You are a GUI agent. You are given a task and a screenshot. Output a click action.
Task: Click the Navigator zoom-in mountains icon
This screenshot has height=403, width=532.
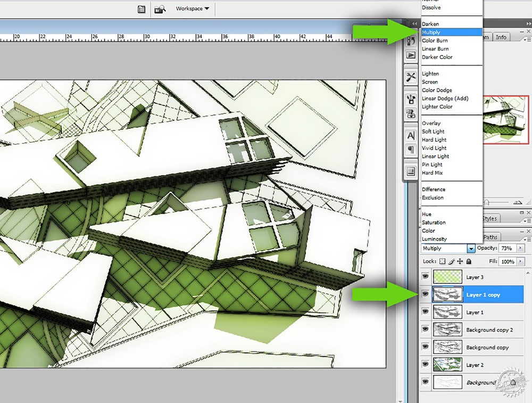pyautogui.click(x=518, y=202)
